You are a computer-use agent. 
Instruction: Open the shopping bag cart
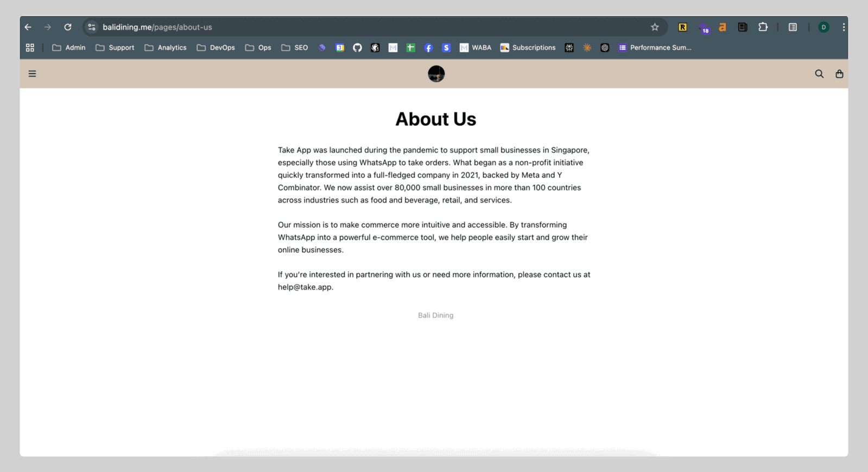coord(839,74)
